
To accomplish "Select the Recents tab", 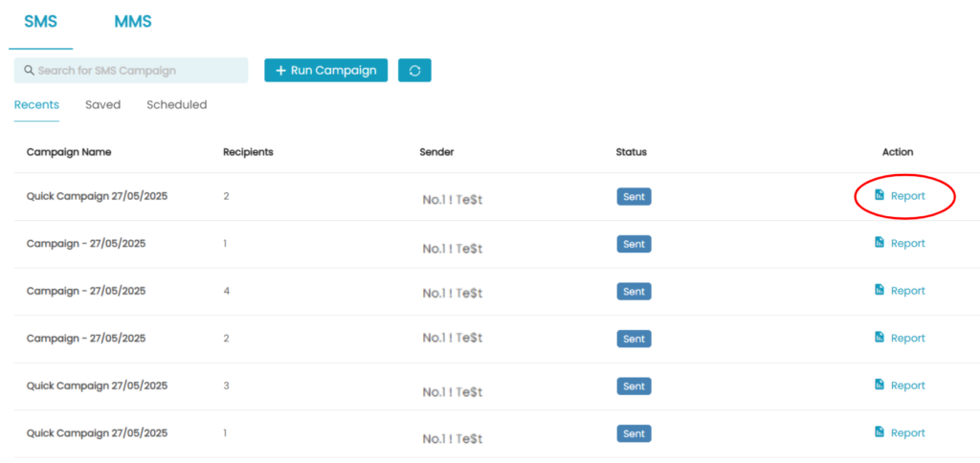I will coord(37,105).
